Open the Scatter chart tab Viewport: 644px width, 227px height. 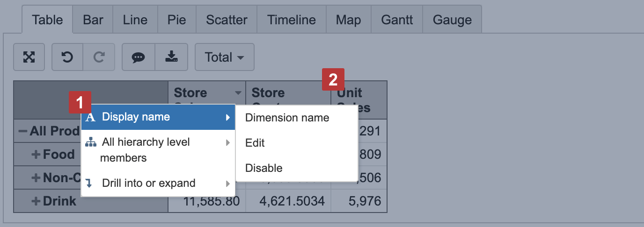point(227,20)
